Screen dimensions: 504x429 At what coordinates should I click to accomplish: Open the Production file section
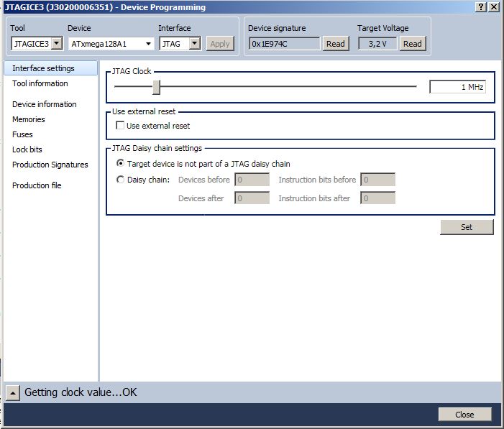point(37,185)
